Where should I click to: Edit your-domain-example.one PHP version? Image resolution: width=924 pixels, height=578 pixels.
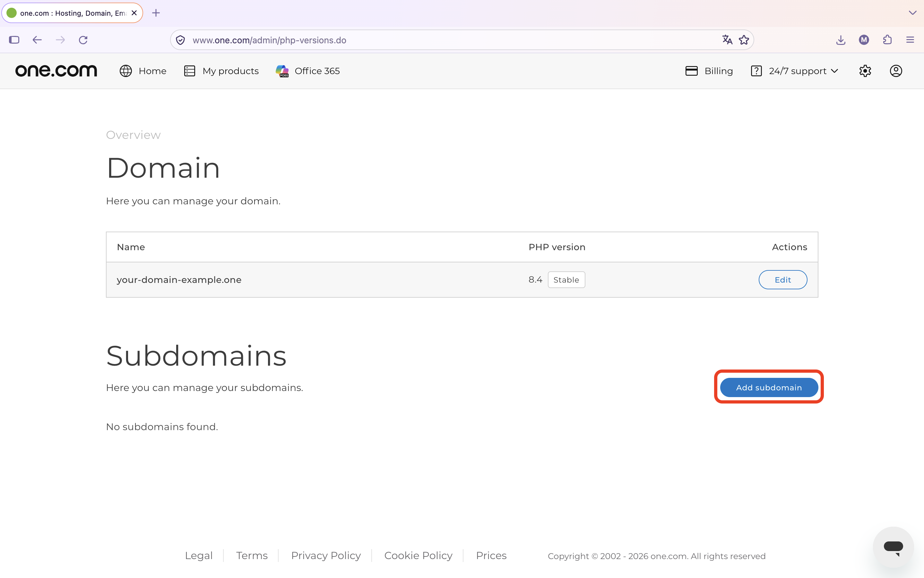pyautogui.click(x=782, y=280)
